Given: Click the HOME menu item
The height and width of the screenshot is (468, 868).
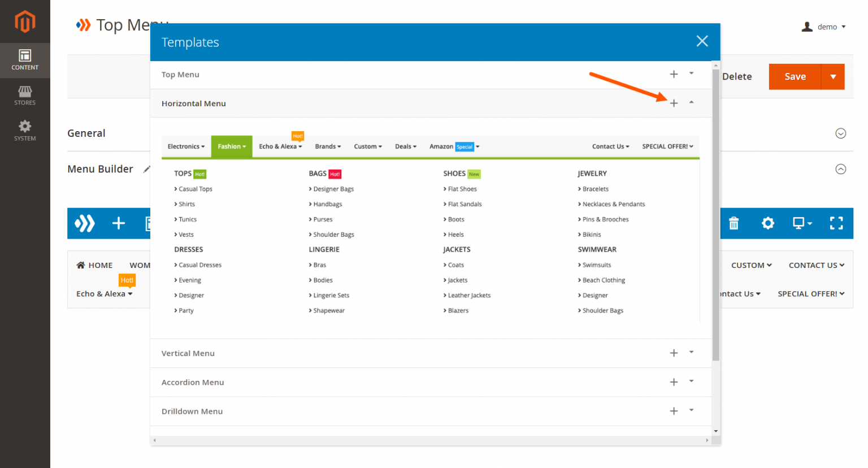Looking at the screenshot, I should click(x=94, y=265).
